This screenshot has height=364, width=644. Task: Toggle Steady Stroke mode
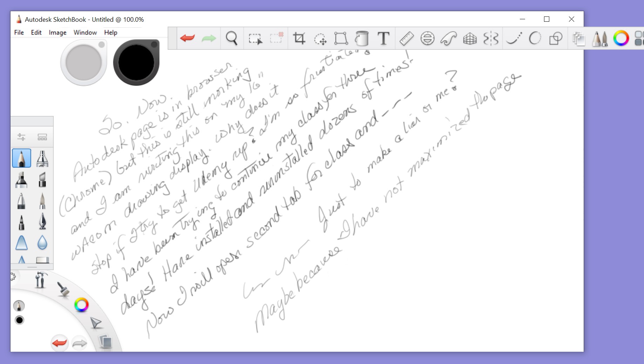pos(514,39)
